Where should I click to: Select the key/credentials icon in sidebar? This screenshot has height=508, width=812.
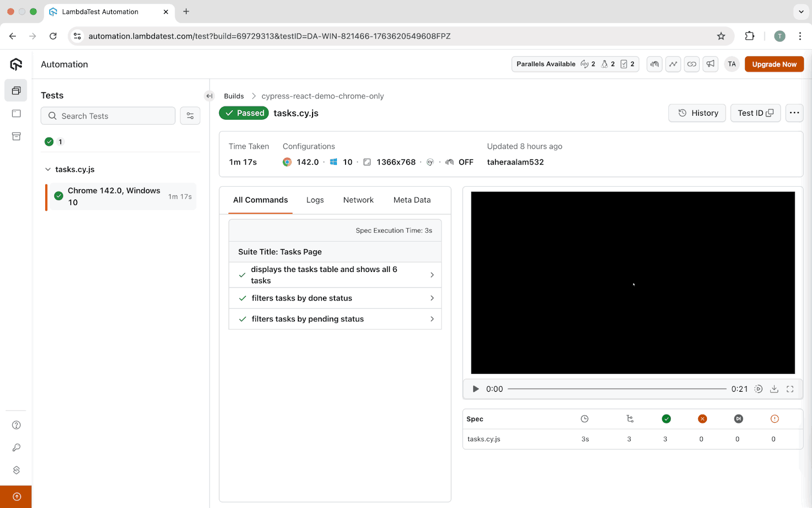point(16,447)
